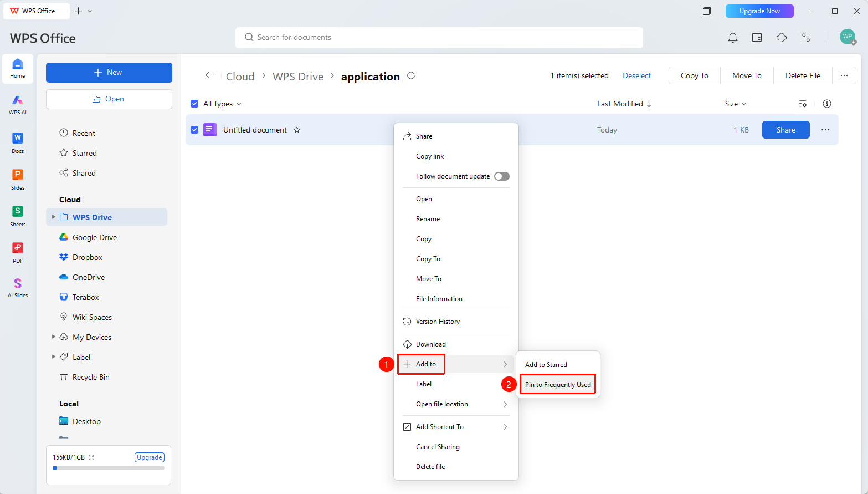
Task: Toggle Follow document update switch
Action: point(502,176)
